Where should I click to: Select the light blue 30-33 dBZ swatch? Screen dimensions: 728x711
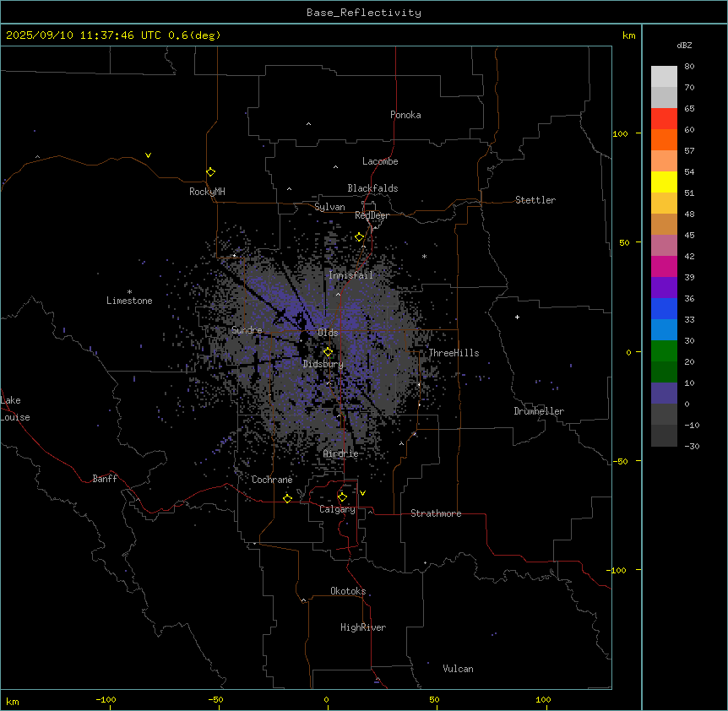[664, 330]
